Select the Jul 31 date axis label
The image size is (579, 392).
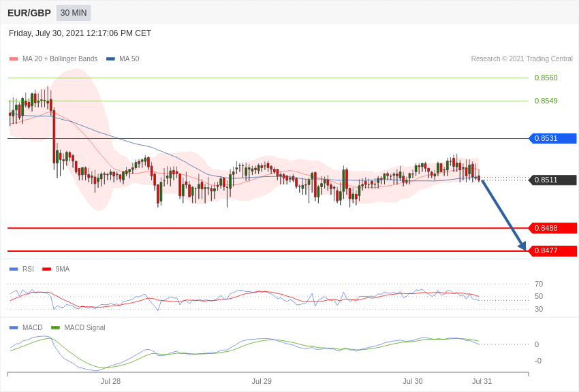pyautogui.click(x=482, y=381)
